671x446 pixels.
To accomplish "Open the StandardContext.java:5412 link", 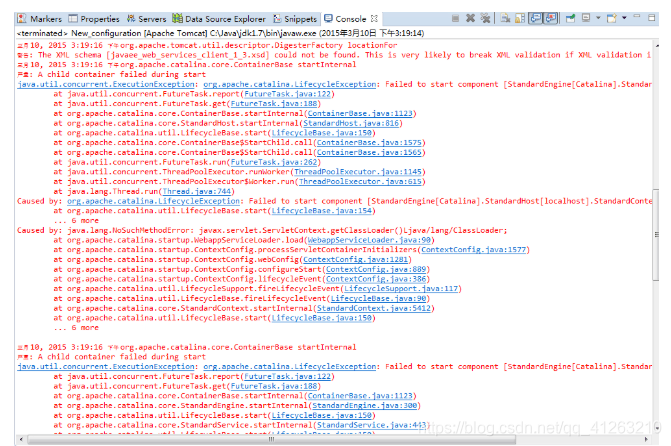I will pos(374,308).
